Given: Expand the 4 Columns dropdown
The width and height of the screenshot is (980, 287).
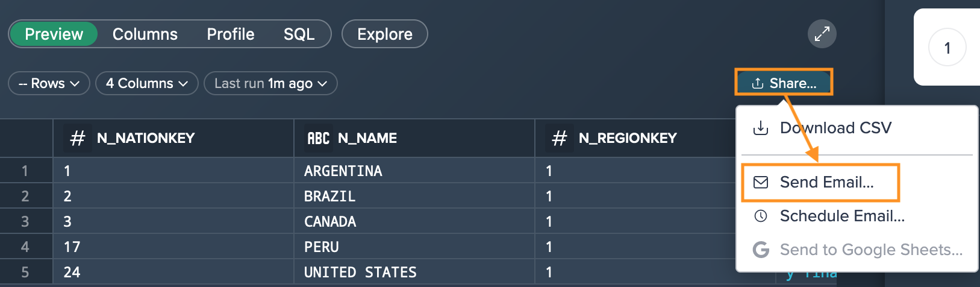Looking at the screenshot, I should [147, 83].
